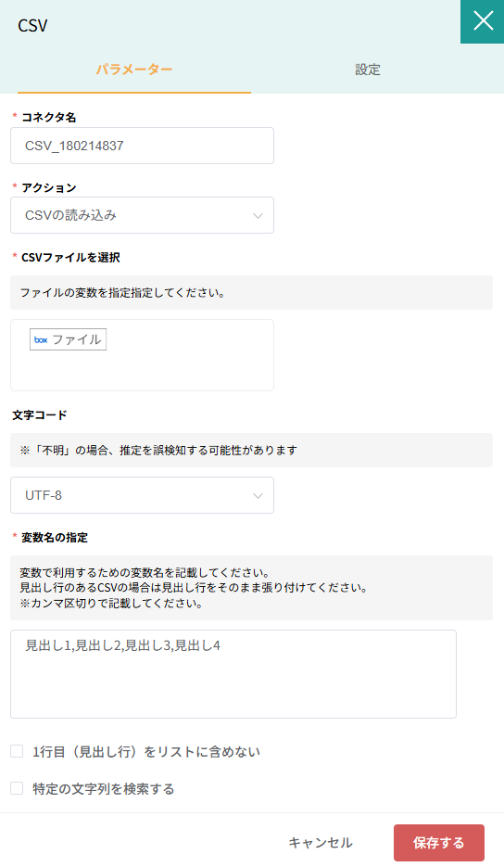Focus the コネクタ名 input with CSV_180214837
The width and height of the screenshot is (504, 867).
[142, 146]
